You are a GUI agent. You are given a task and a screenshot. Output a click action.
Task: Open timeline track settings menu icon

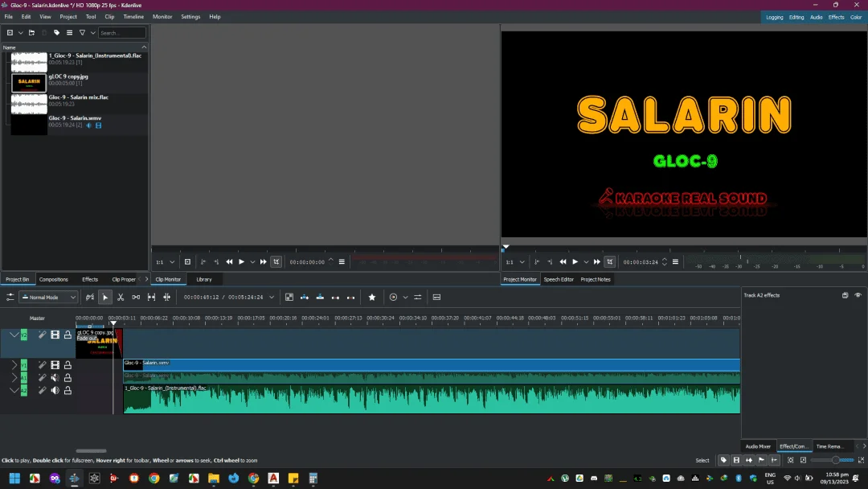coord(10,298)
